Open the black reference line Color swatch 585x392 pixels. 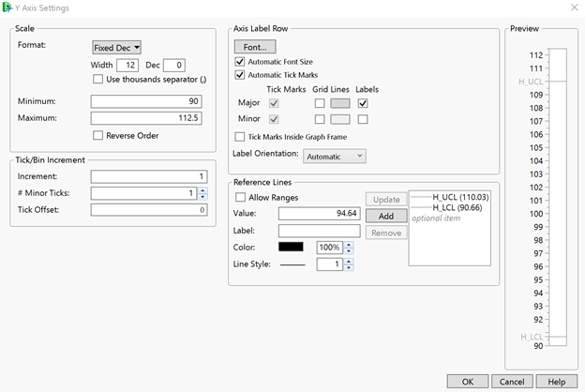(291, 247)
